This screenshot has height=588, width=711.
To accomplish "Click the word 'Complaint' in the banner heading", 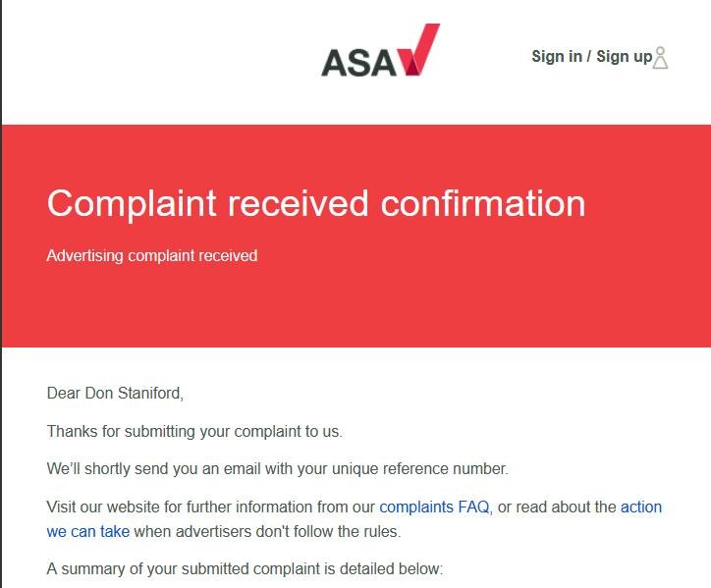I will pos(132,203).
